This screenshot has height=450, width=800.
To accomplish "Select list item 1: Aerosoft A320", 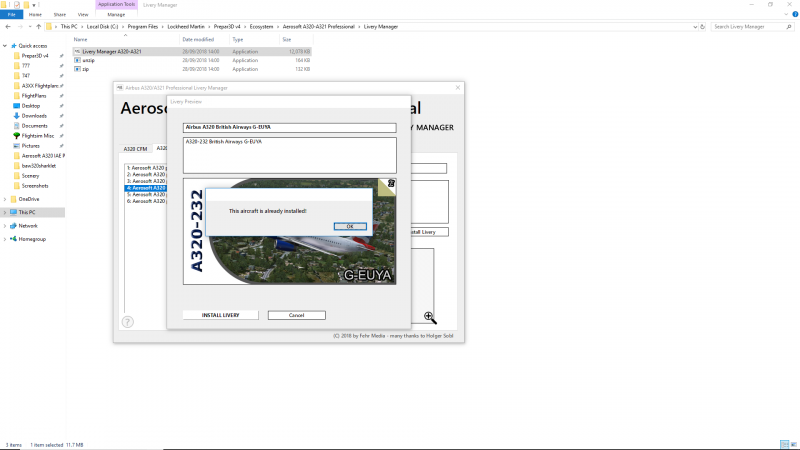I will coord(145,168).
